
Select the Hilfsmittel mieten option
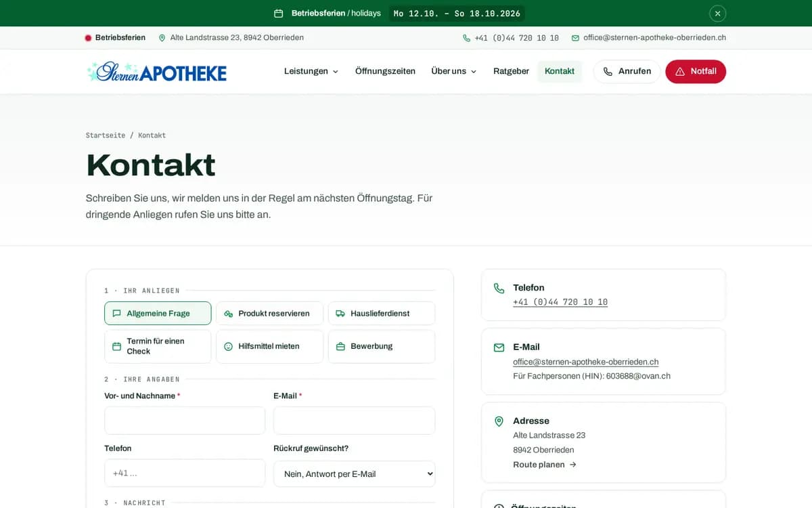(269, 346)
